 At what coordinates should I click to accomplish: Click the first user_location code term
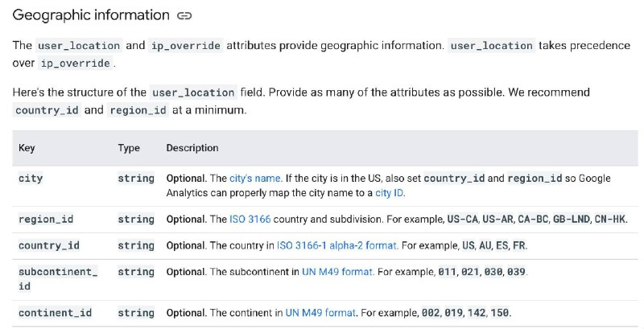pyautogui.click(x=79, y=46)
